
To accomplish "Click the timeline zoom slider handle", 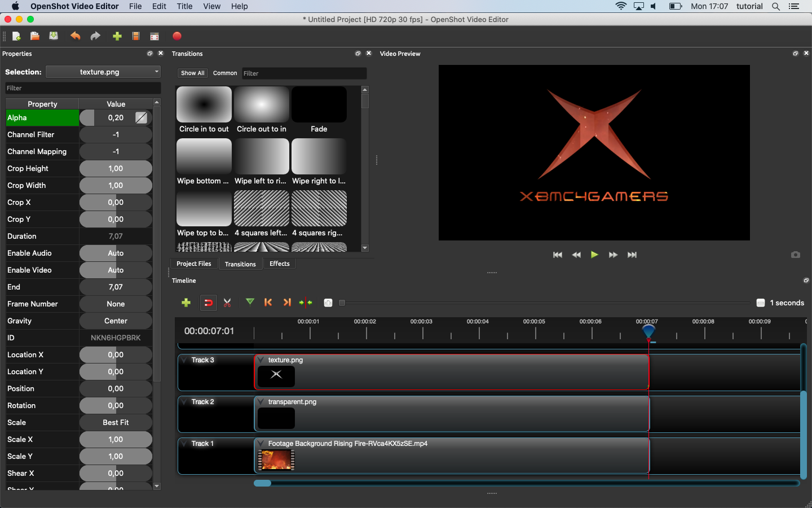I will pyautogui.click(x=342, y=303).
